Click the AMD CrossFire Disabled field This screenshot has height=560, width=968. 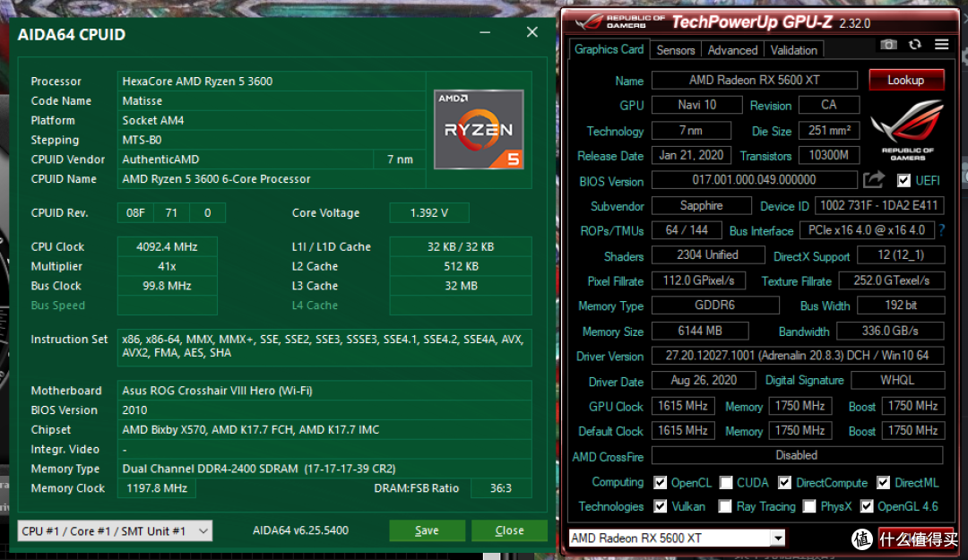click(x=797, y=455)
